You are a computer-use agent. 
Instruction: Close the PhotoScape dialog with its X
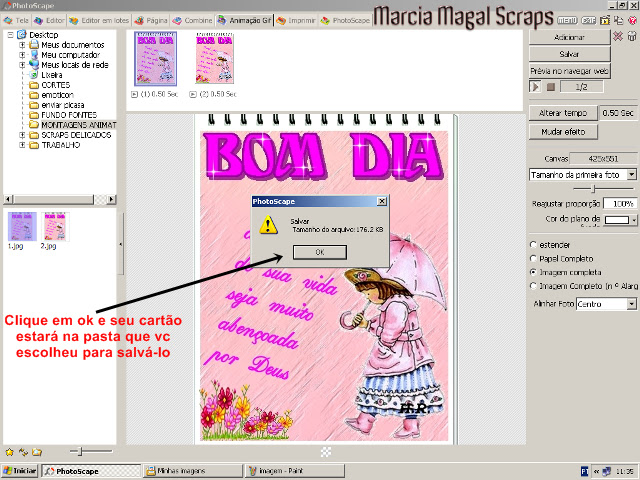click(x=382, y=201)
